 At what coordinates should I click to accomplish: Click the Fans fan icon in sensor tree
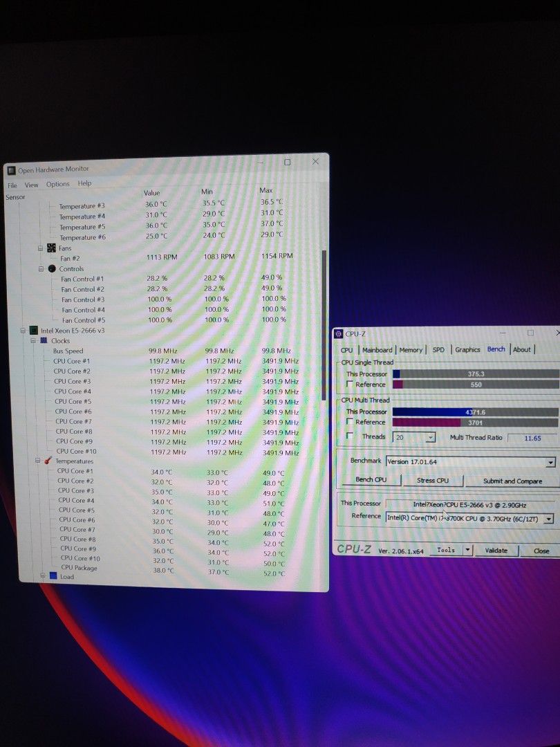53,248
